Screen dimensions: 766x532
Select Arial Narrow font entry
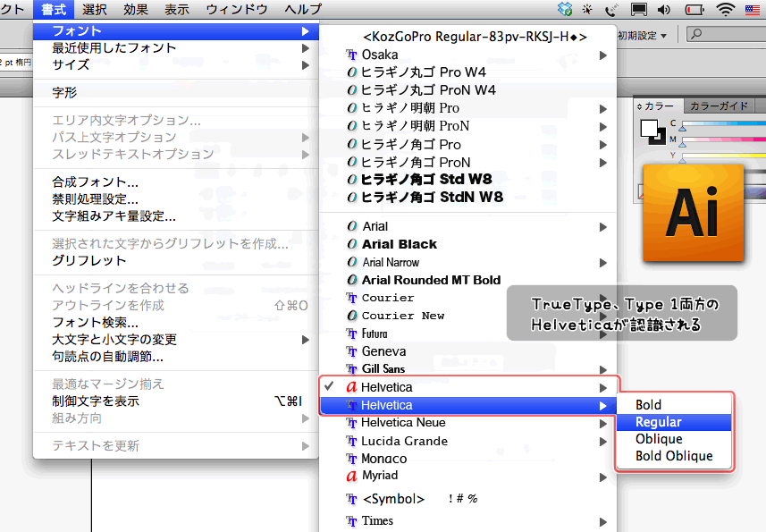click(468, 262)
